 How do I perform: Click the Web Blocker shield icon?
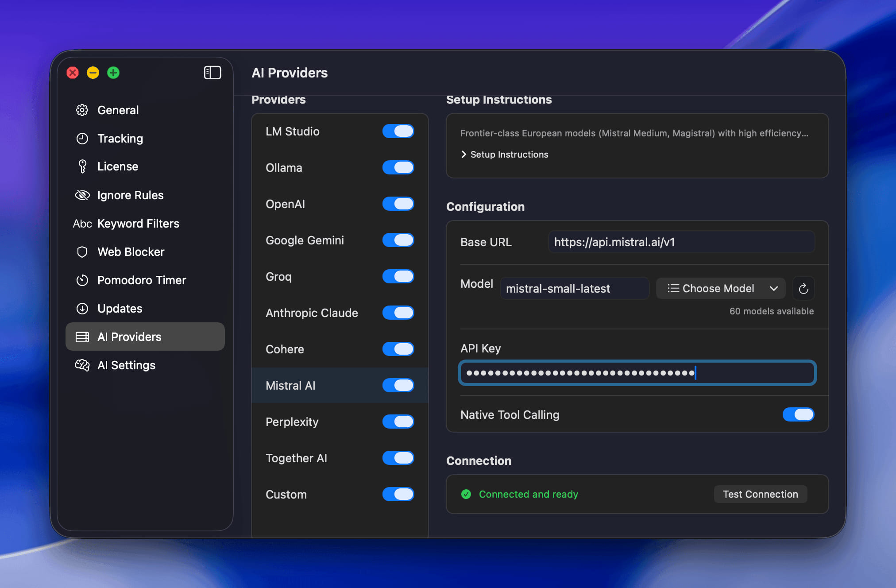[82, 252]
